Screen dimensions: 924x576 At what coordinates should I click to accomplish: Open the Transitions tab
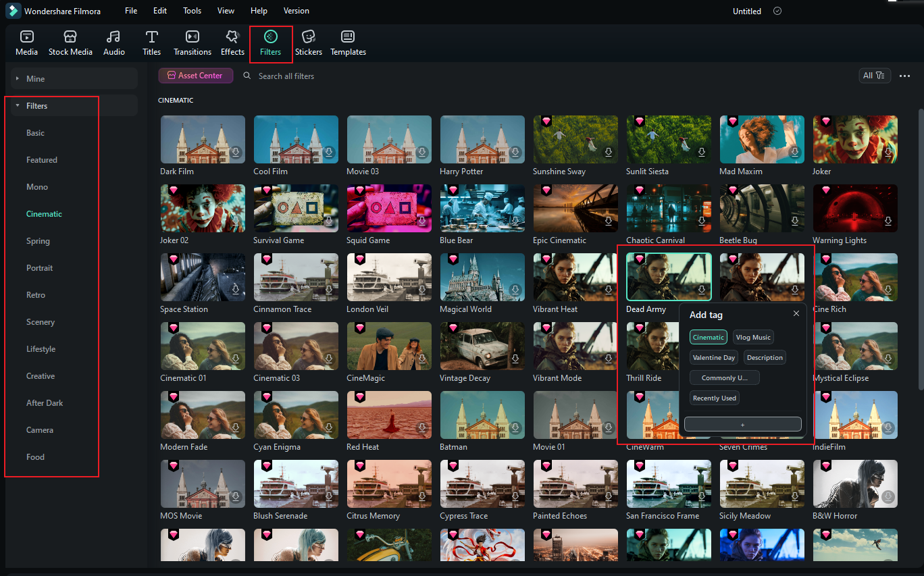pos(192,43)
